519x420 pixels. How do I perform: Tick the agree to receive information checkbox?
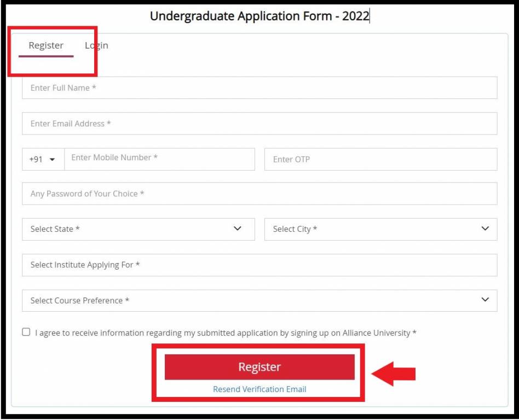[26, 332]
